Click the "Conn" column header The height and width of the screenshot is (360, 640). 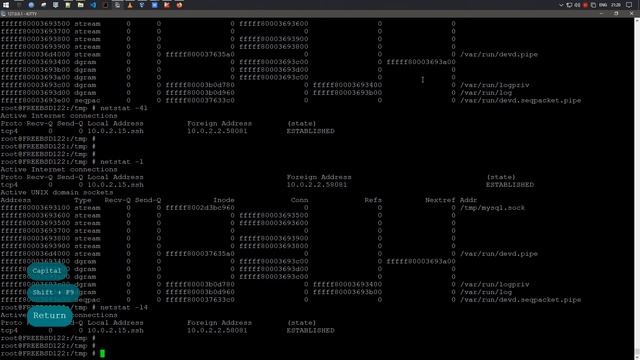click(299, 200)
